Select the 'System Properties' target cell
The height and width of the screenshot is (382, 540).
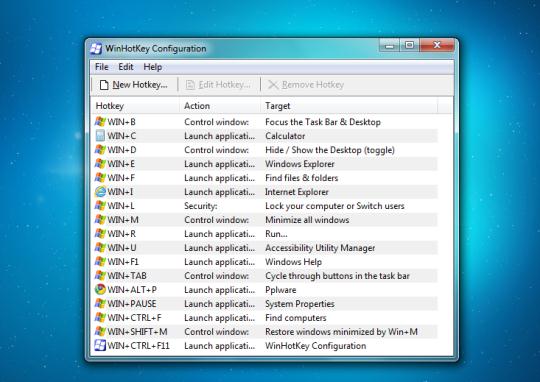300,304
